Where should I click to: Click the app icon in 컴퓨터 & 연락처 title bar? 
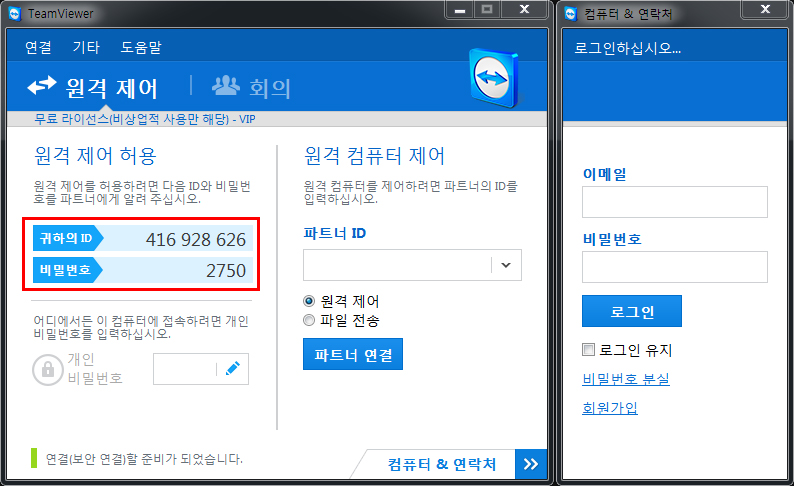point(571,14)
